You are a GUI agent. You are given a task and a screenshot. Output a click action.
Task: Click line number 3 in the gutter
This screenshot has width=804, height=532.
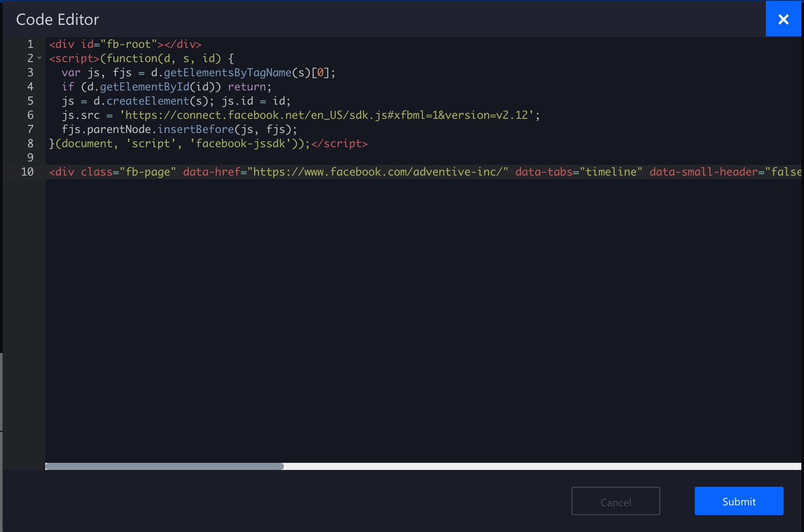[30, 72]
